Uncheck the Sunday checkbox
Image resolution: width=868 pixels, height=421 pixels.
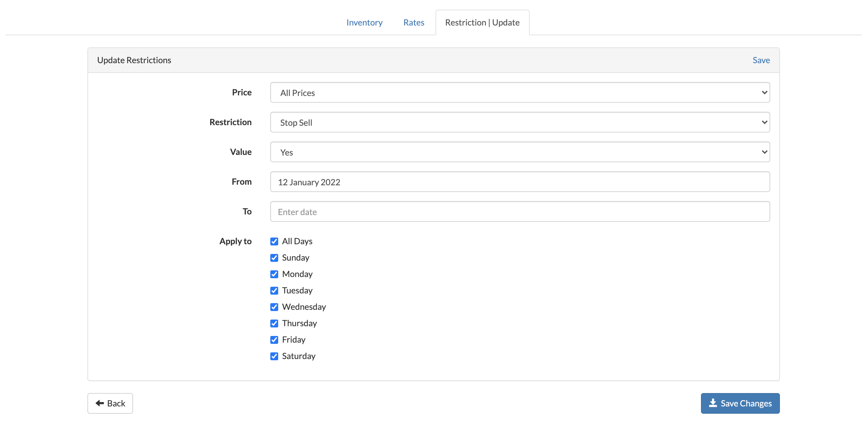click(x=274, y=258)
